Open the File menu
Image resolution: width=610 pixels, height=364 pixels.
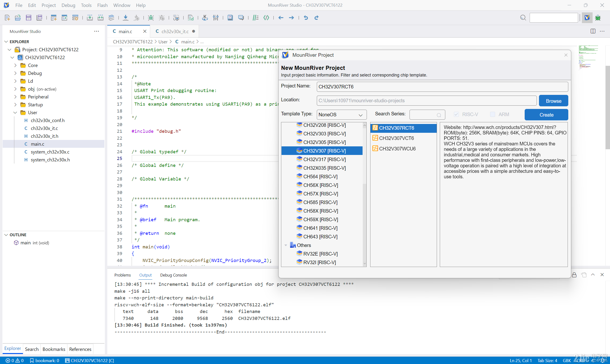pyautogui.click(x=19, y=5)
